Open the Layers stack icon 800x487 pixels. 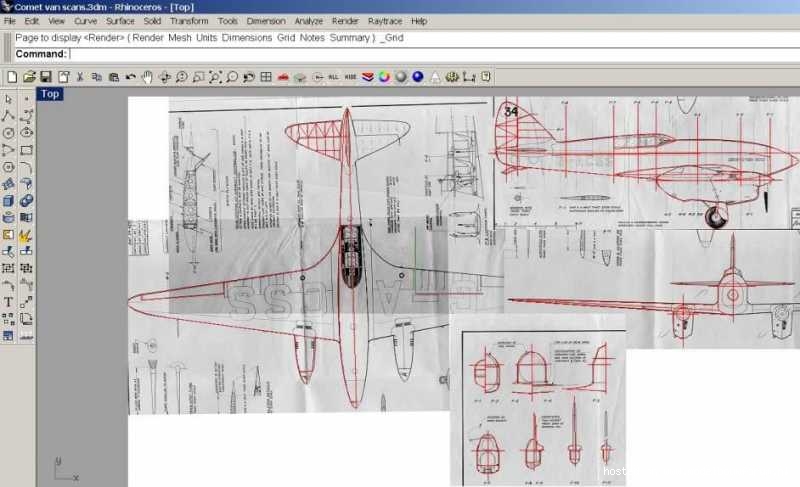pyautogui.click(x=367, y=77)
